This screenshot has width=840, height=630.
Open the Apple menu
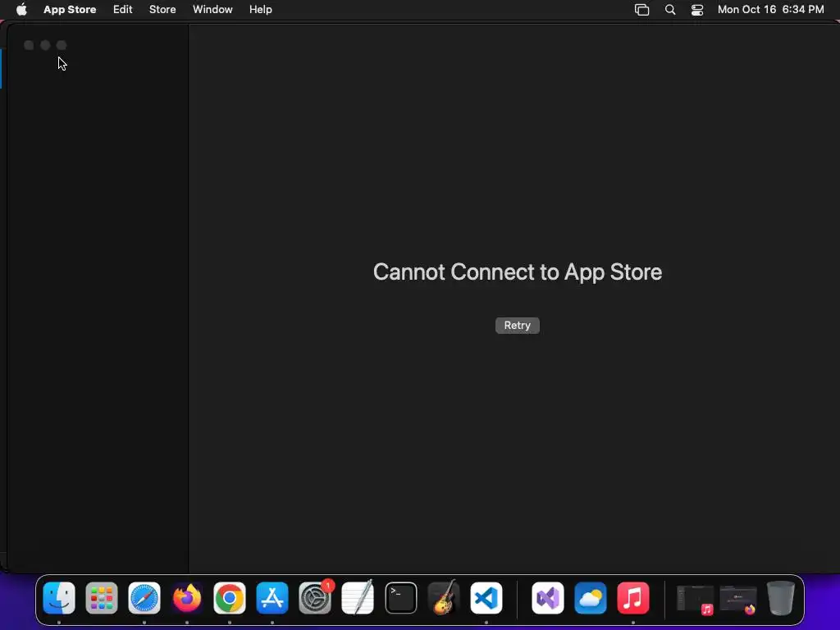coord(21,9)
